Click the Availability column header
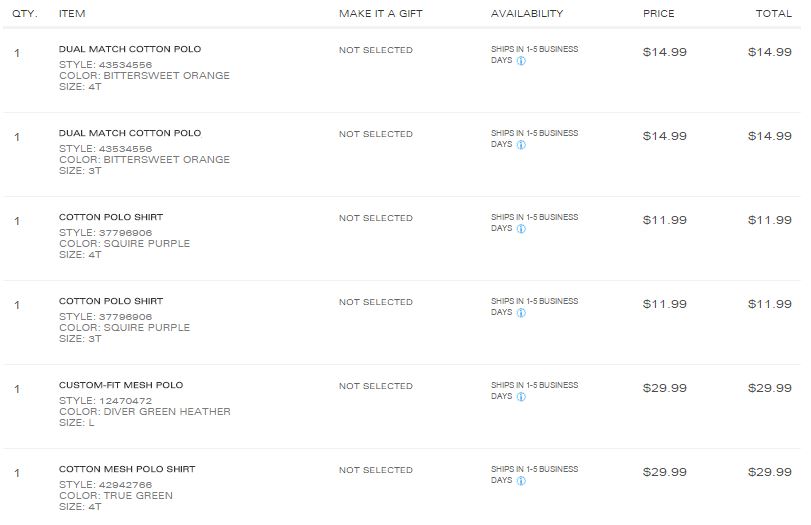The width and height of the screenshot is (811, 525). tap(527, 14)
